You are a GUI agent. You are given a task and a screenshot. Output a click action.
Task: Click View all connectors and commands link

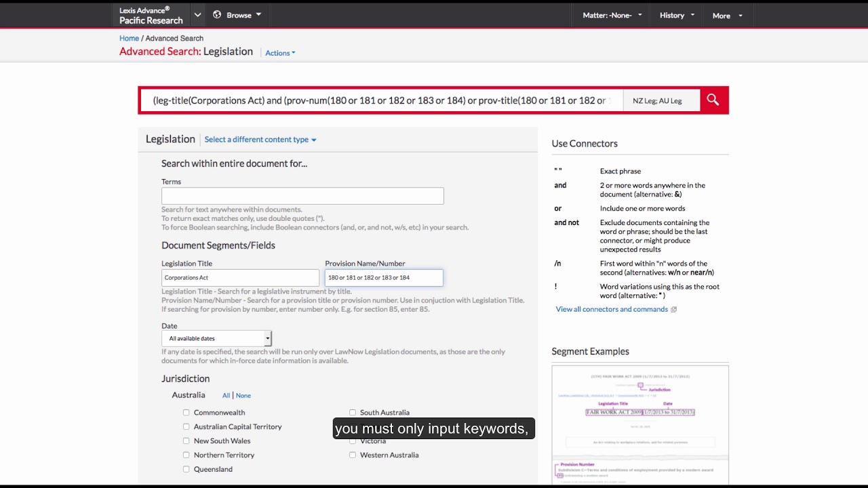612,309
